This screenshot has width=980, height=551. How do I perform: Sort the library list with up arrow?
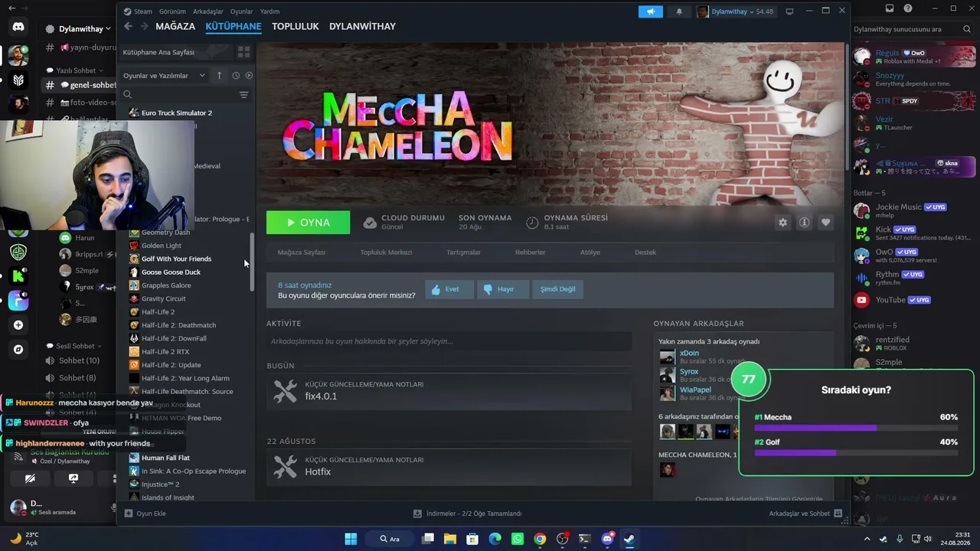(x=220, y=75)
